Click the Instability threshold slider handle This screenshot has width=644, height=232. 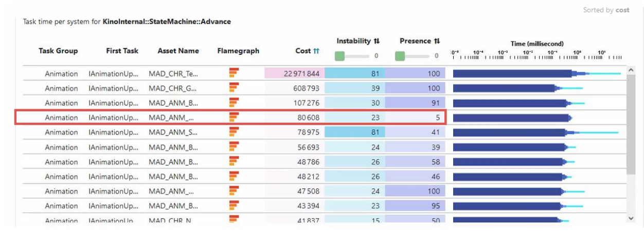click(340, 56)
